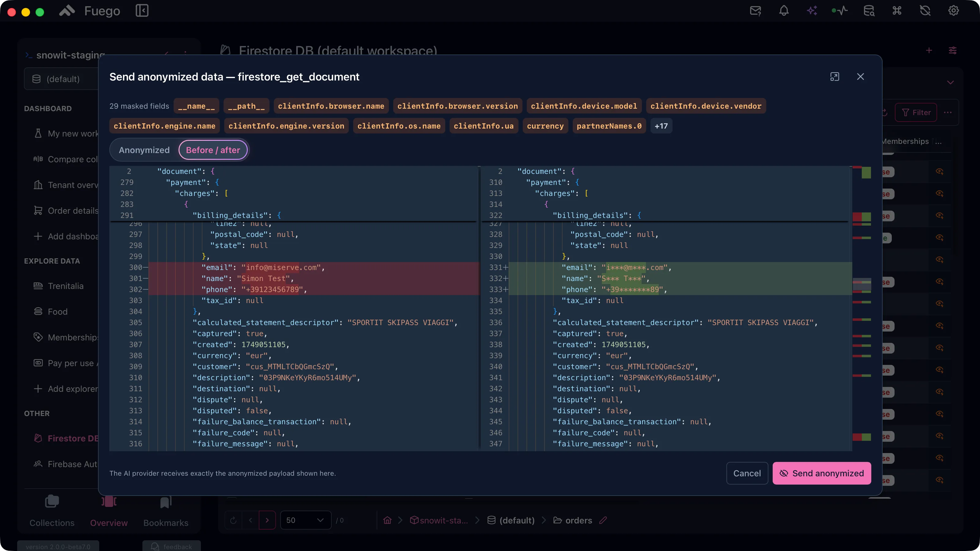Open the Collections tab at sidebar bottom
Image resolution: width=980 pixels, height=551 pixels.
tap(52, 511)
